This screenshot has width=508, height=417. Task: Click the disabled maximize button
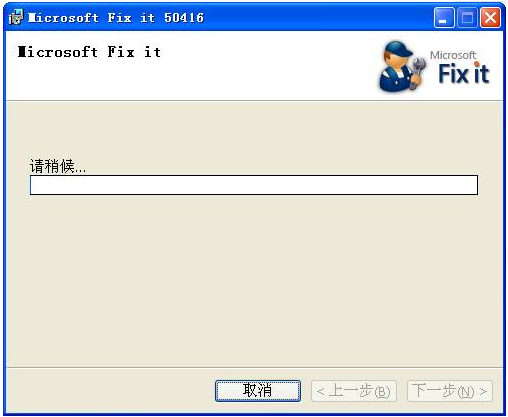(467, 17)
